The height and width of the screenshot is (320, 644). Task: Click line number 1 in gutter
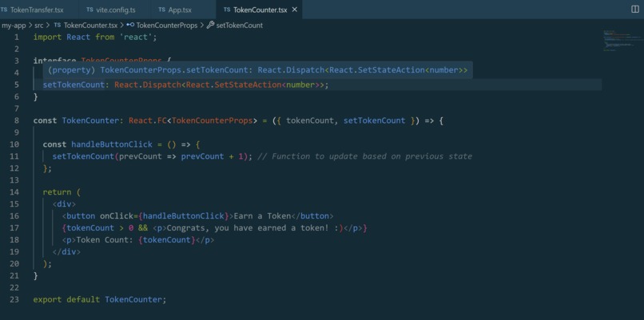17,37
